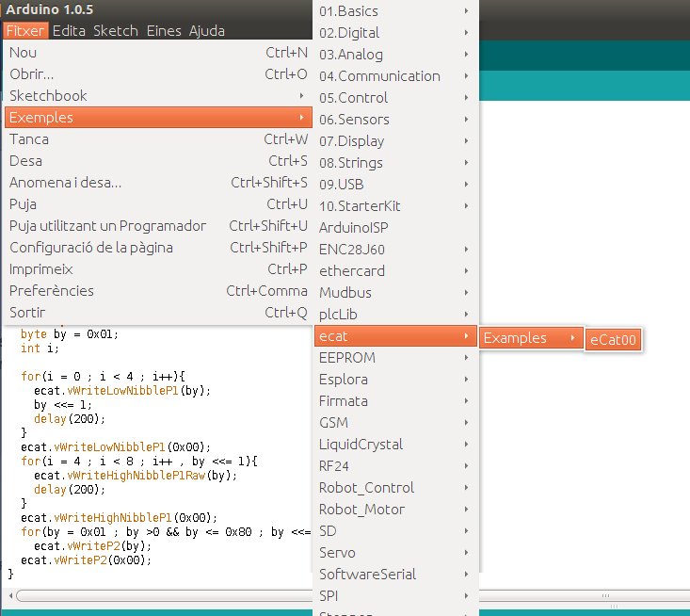This screenshot has width=690, height=616.
Task: Click code line 'byte by = 0x01;'
Action: click(70, 334)
